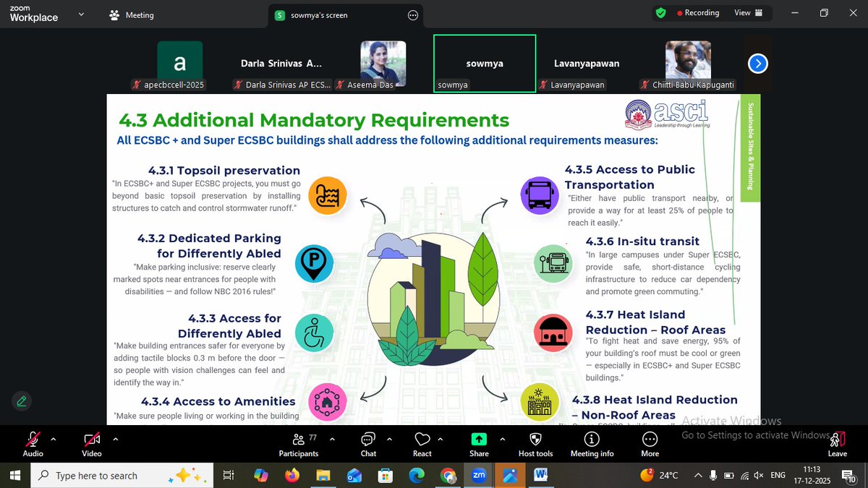
Task: Click the green in-situ transit icon
Action: coord(553,263)
